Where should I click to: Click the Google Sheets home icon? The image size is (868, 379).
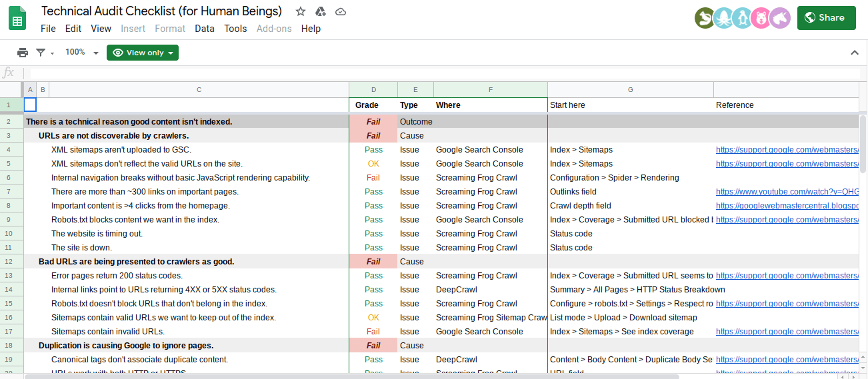pyautogui.click(x=18, y=19)
